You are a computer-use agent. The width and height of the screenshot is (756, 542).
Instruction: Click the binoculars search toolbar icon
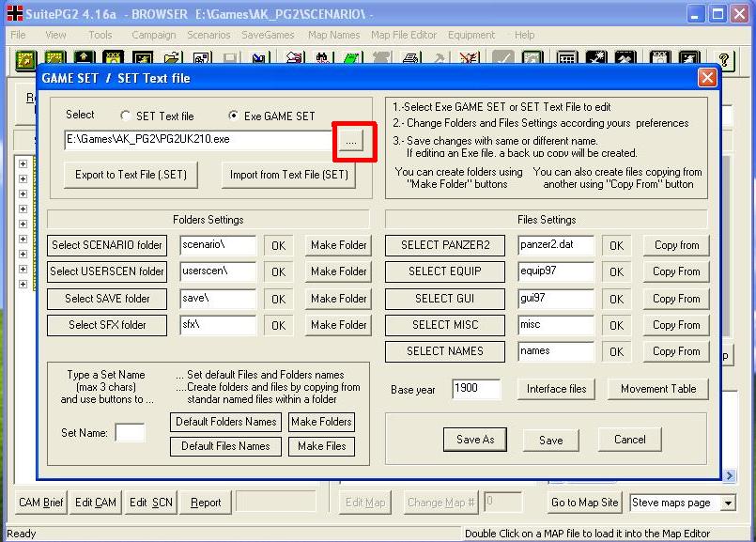pos(322,60)
